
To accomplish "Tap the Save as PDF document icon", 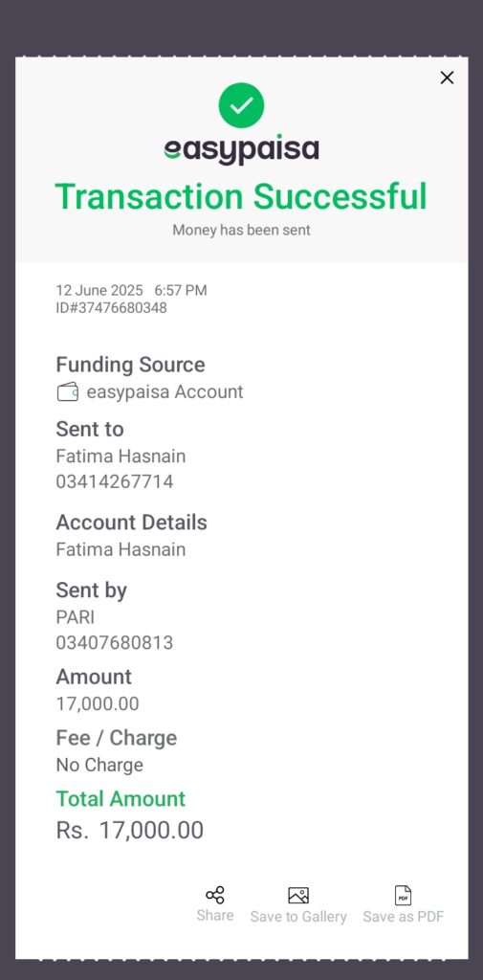I will pos(403,895).
